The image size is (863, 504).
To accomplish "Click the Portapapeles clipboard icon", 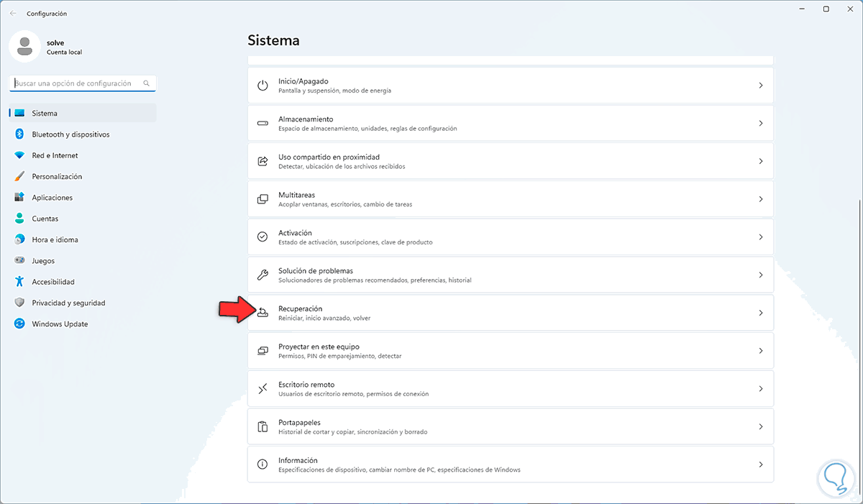I will click(263, 426).
